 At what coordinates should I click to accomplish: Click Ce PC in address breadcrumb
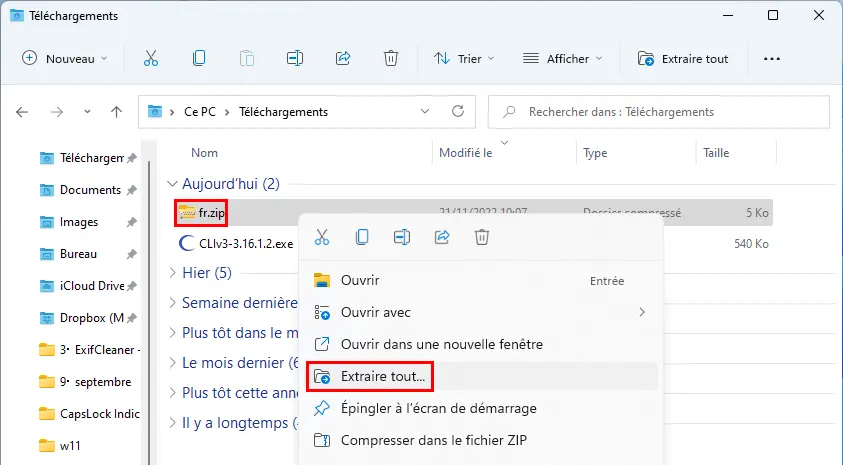(x=199, y=112)
